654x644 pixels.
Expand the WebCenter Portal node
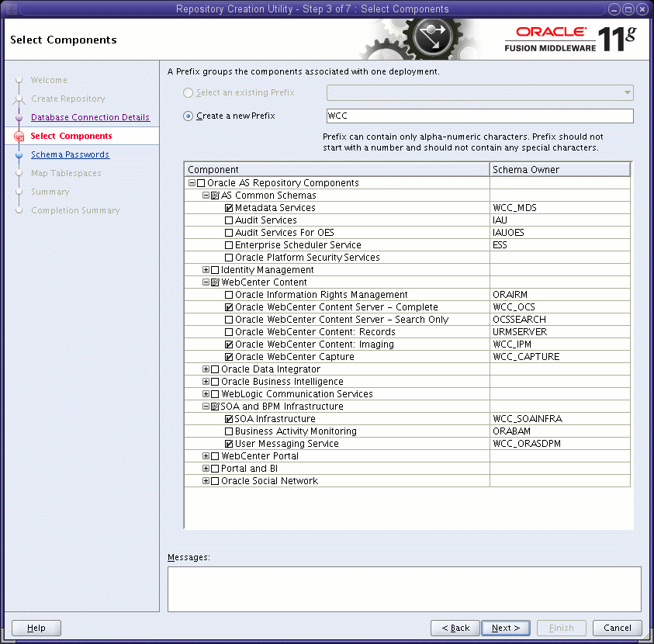(x=206, y=456)
